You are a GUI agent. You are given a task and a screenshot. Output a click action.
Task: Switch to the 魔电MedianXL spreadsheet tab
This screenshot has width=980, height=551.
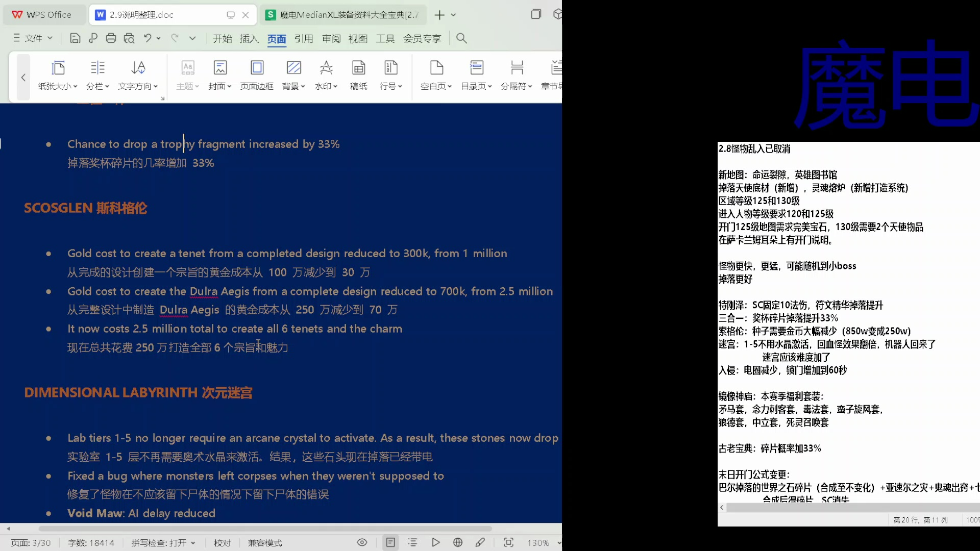(x=343, y=15)
